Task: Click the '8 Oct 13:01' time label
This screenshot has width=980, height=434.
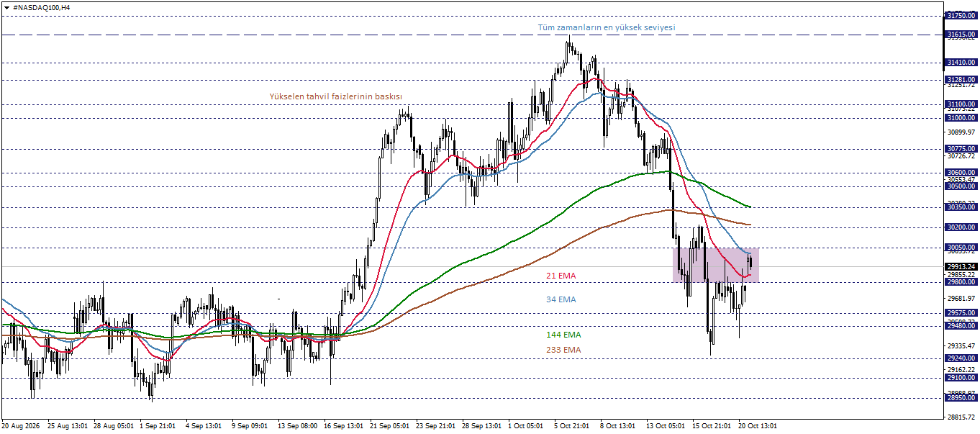Action: point(618,426)
